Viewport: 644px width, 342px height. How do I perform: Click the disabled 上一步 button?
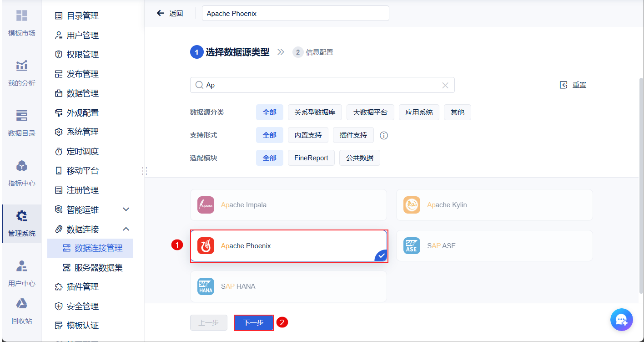pos(209,323)
